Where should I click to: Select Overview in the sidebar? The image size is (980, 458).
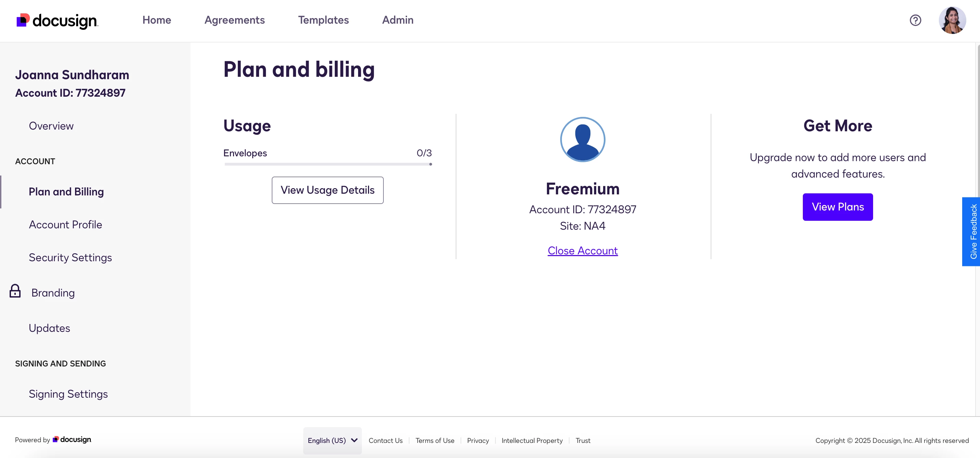click(51, 126)
